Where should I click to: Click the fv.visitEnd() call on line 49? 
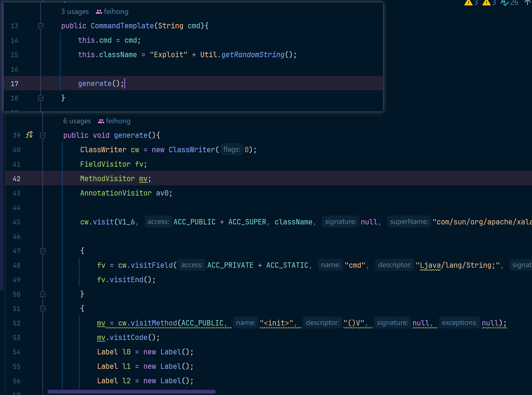(126, 280)
